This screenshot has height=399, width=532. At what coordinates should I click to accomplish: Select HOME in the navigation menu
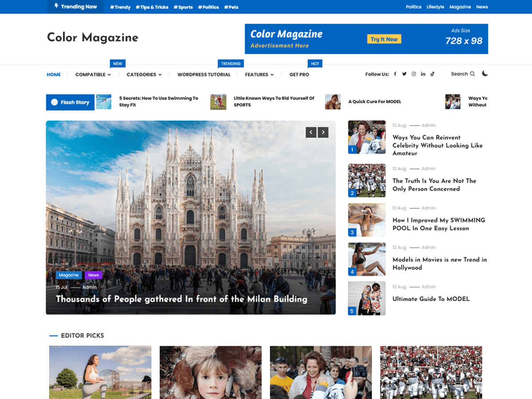pos(54,74)
